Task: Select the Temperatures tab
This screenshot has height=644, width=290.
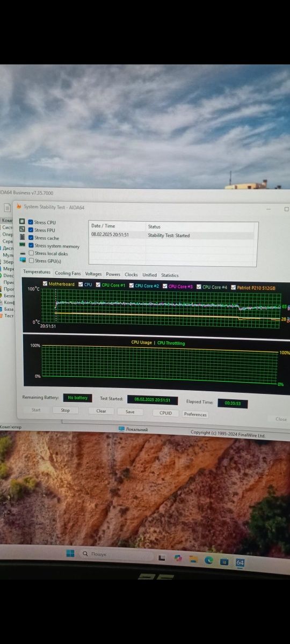Action: pos(37,272)
